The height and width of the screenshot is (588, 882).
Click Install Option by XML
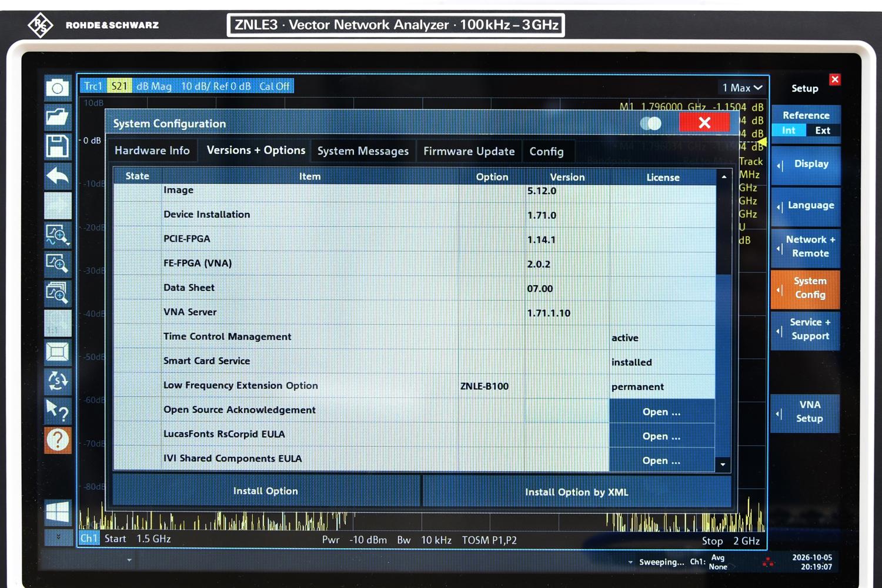pyautogui.click(x=577, y=492)
